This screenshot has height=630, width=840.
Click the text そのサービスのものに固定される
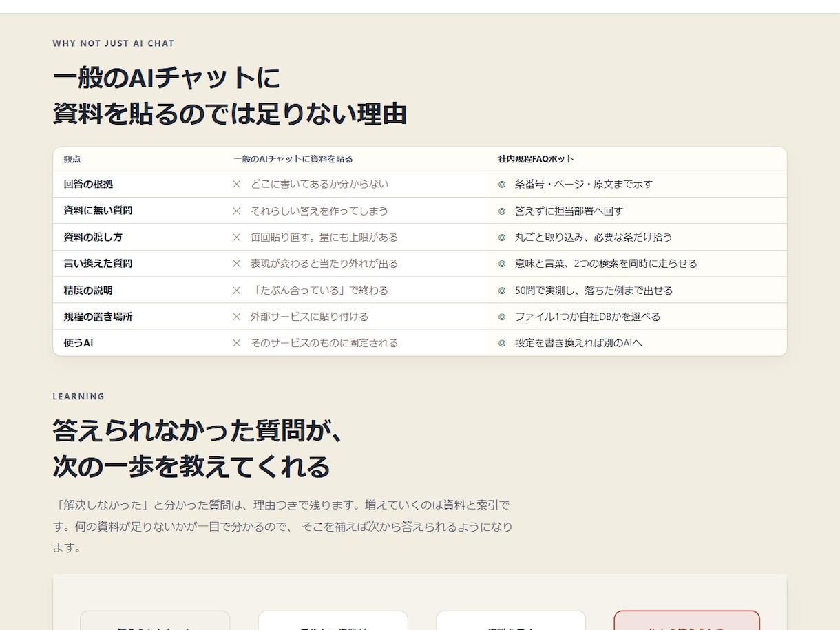(x=324, y=343)
